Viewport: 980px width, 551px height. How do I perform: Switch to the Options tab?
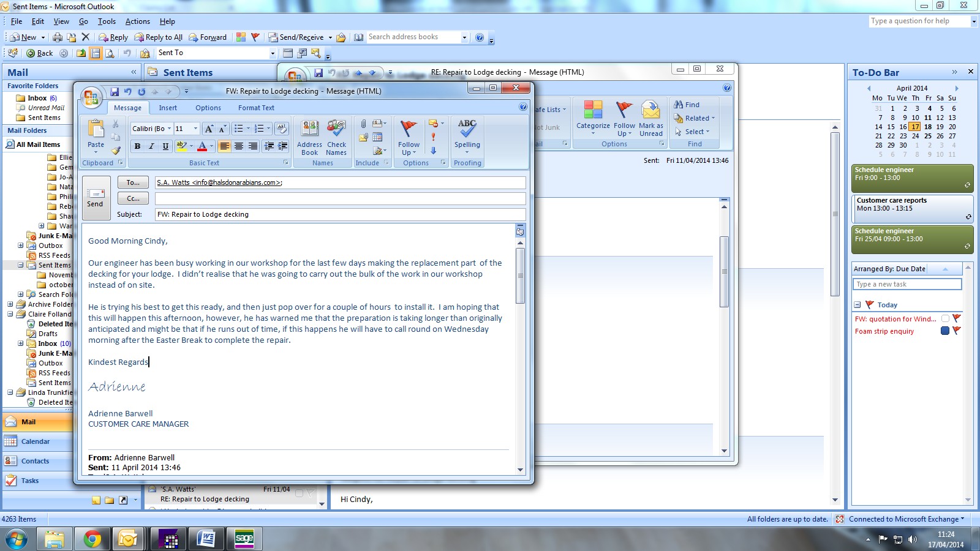[208, 108]
